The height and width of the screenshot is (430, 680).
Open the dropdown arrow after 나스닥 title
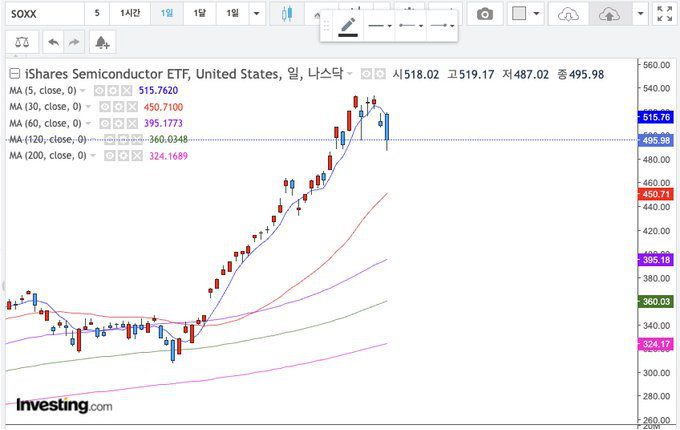[x=350, y=74]
